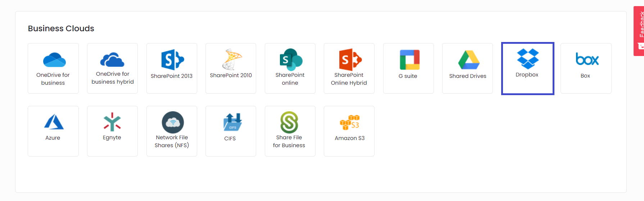Choose the OneDrive for business hybrid icon
Image resolution: width=644 pixels, height=201 pixels.
click(112, 60)
